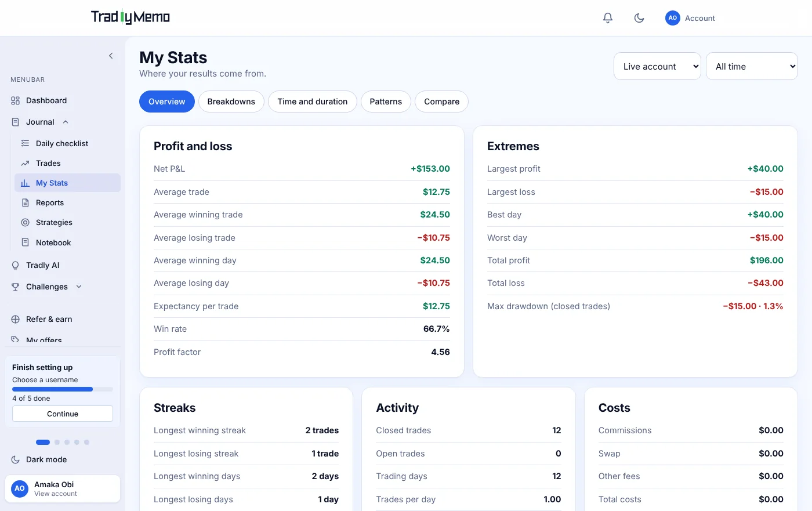Switch to the Compare tab
The width and height of the screenshot is (812, 511).
click(441, 102)
